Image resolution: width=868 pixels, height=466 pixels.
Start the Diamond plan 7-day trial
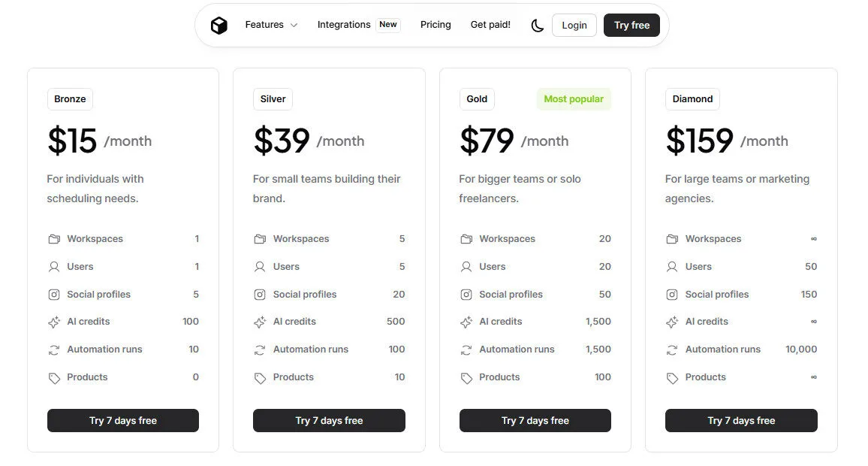click(x=741, y=421)
